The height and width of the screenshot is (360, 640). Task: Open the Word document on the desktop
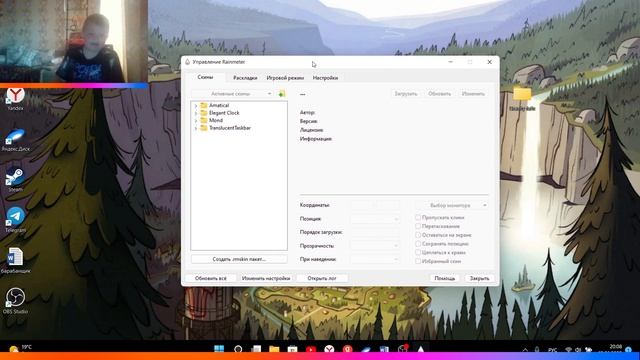pos(15,260)
